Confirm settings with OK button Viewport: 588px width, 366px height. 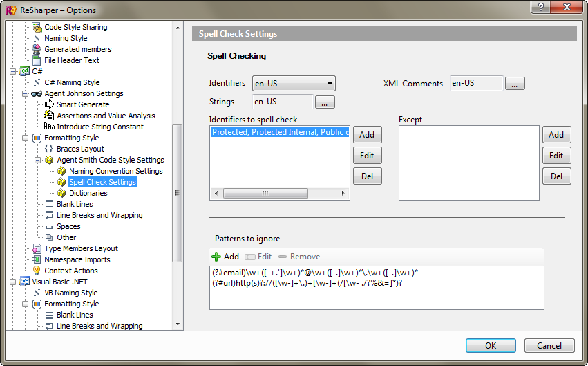click(x=491, y=346)
